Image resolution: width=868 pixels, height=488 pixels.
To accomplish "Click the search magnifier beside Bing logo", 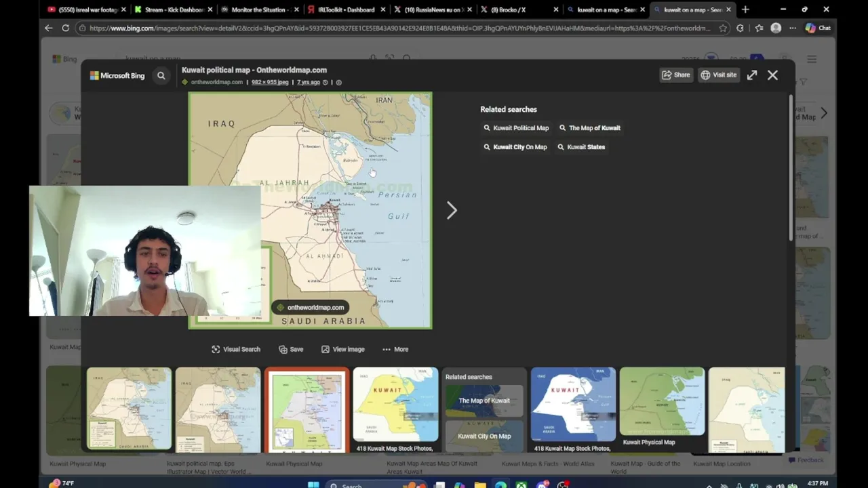I will click(161, 75).
